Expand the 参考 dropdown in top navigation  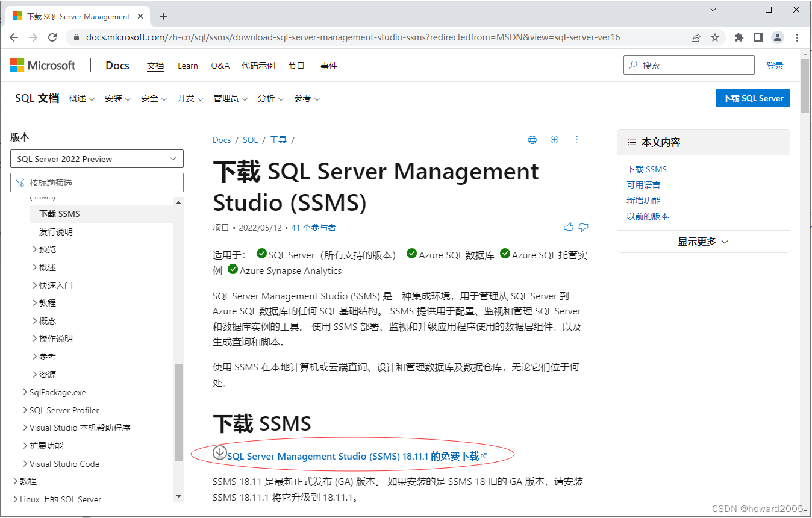click(x=307, y=98)
